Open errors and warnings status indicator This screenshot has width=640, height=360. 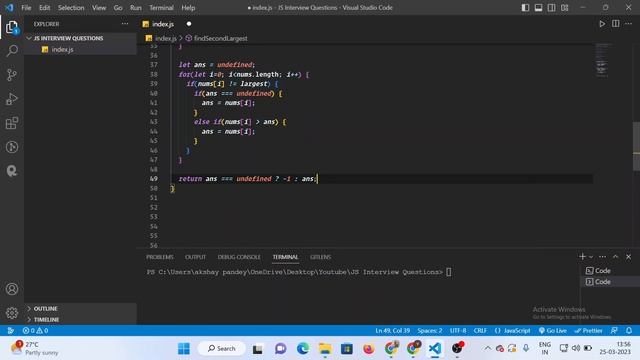click(x=36, y=331)
